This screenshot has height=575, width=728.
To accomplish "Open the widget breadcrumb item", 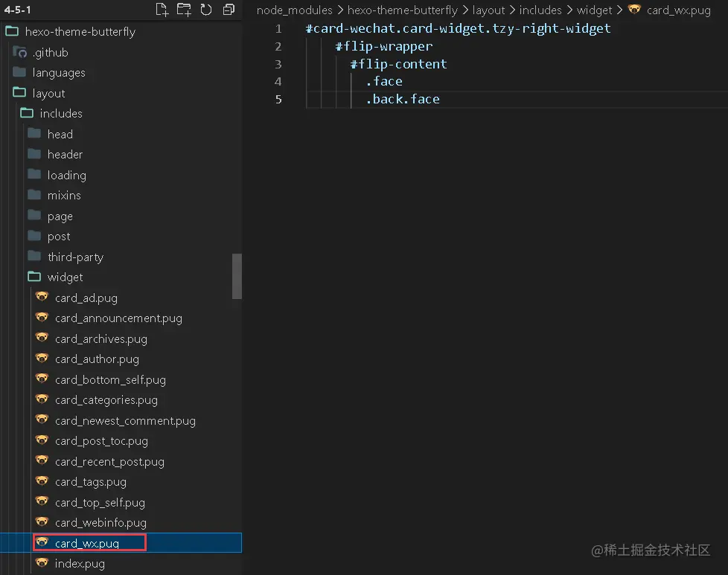I will pyautogui.click(x=595, y=10).
